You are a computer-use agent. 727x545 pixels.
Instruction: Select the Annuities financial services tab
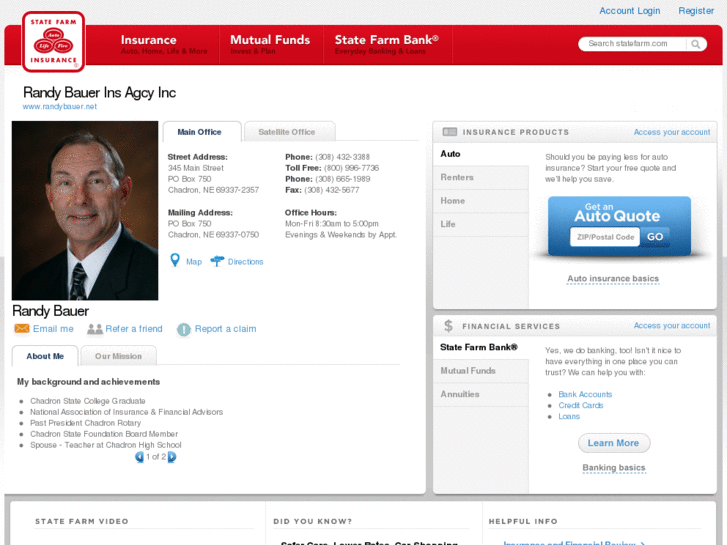coord(481,394)
